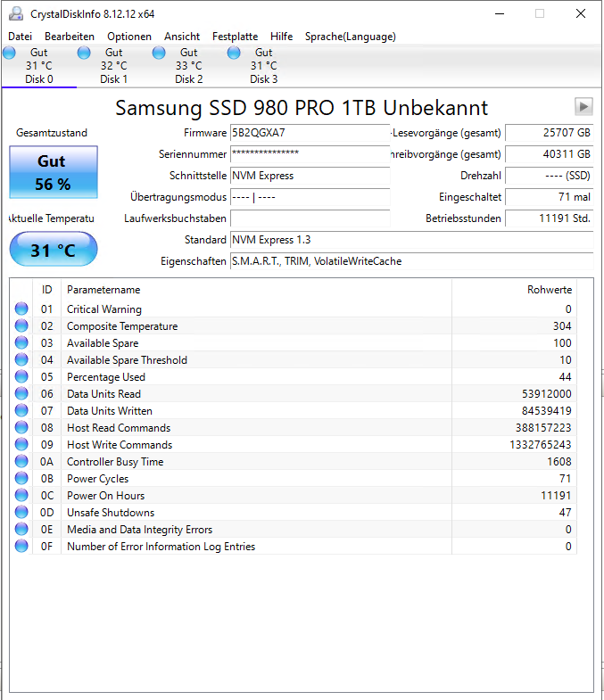The width and height of the screenshot is (604, 700).
Task: Click the Drehzahl value ---- (SSD)
Action: [x=550, y=176]
